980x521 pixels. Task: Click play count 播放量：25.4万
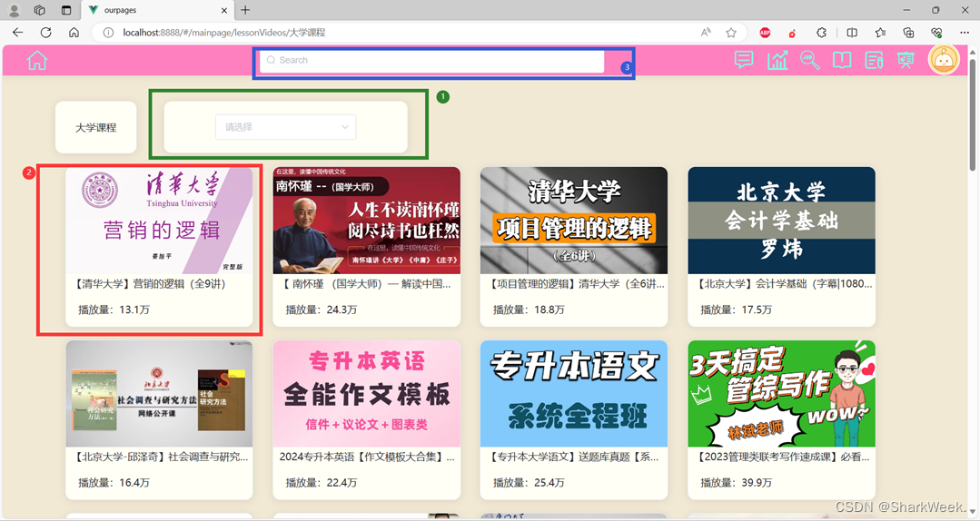(529, 483)
